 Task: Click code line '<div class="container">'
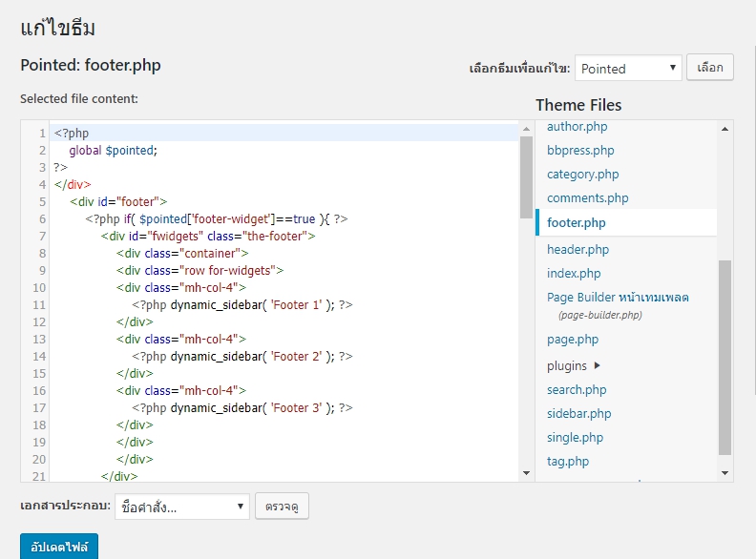(182, 254)
